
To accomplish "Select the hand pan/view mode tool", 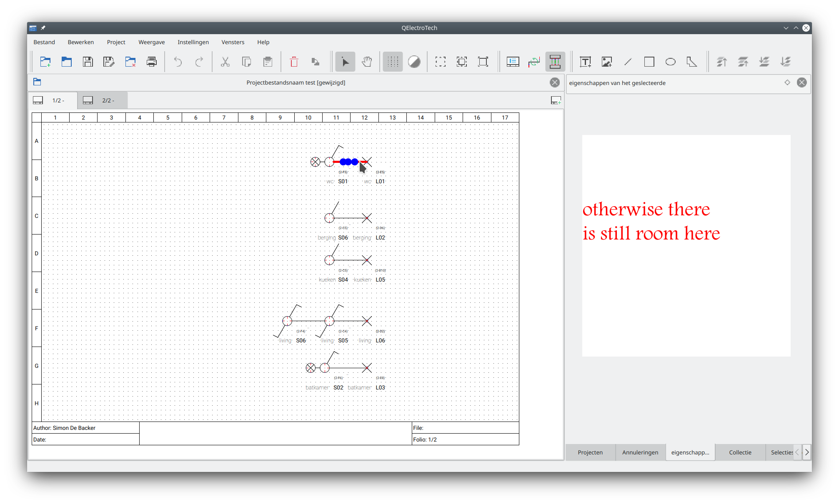I will [367, 62].
